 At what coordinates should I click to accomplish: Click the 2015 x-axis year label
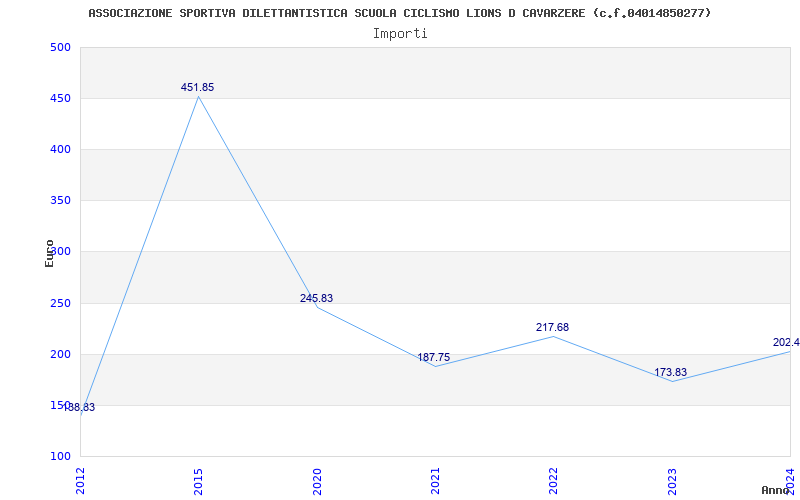point(198,481)
